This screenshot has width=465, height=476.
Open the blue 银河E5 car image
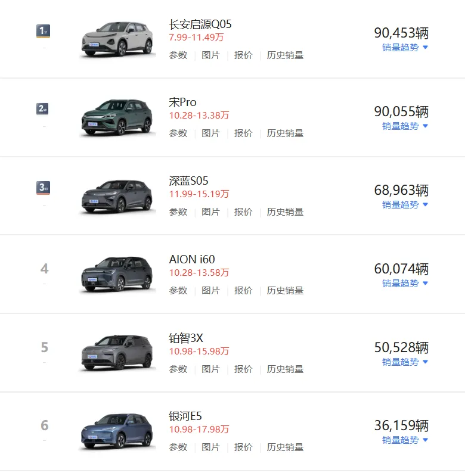click(x=117, y=431)
